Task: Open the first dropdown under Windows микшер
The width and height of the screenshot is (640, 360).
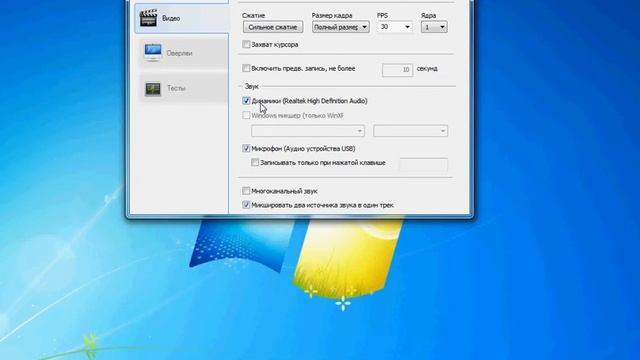Action: (x=308, y=131)
